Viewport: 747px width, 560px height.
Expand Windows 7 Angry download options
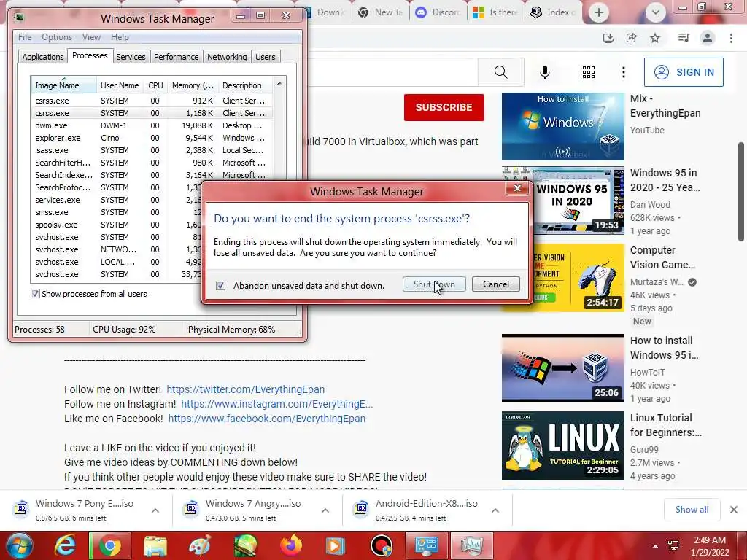(x=325, y=510)
